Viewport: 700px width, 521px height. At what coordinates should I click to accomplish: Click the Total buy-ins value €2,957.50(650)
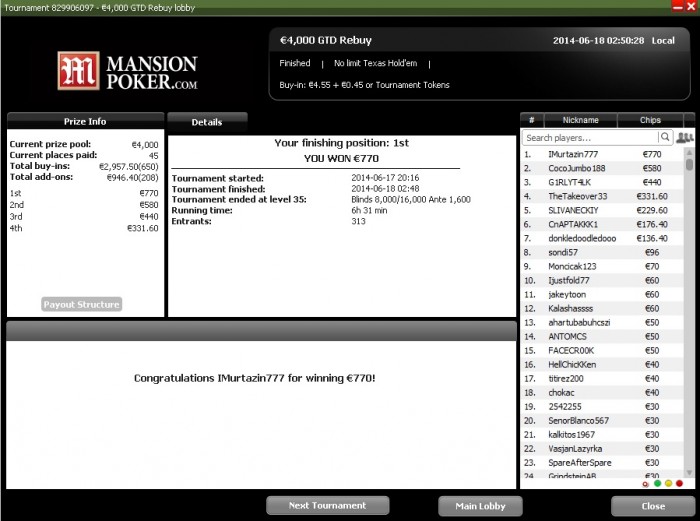click(x=129, y=167)
